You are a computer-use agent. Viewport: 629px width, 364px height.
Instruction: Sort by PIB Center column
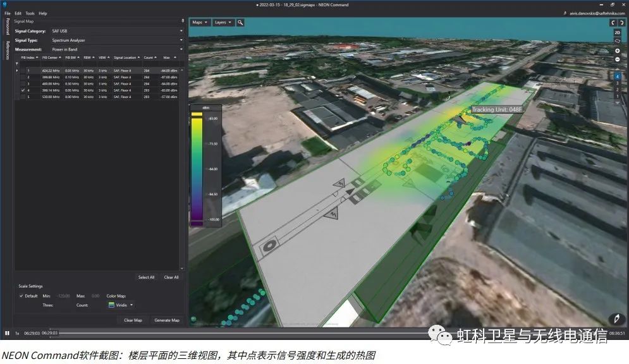51,58
